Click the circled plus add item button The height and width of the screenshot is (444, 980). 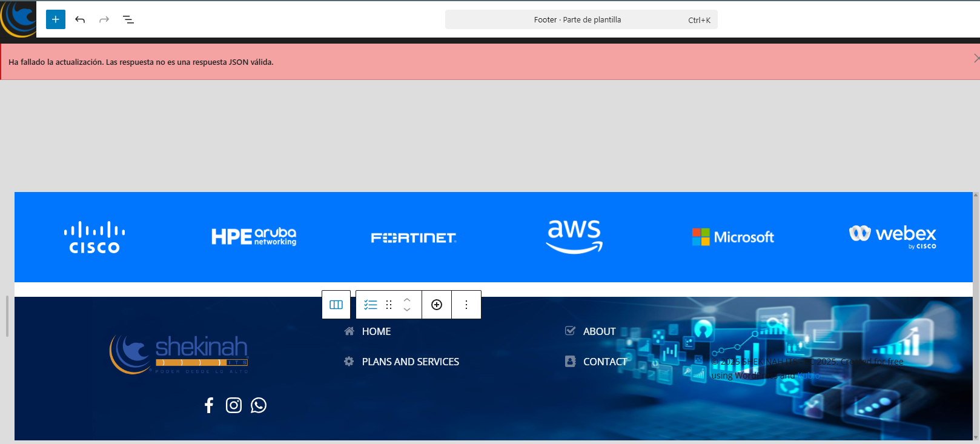(437, 305)
